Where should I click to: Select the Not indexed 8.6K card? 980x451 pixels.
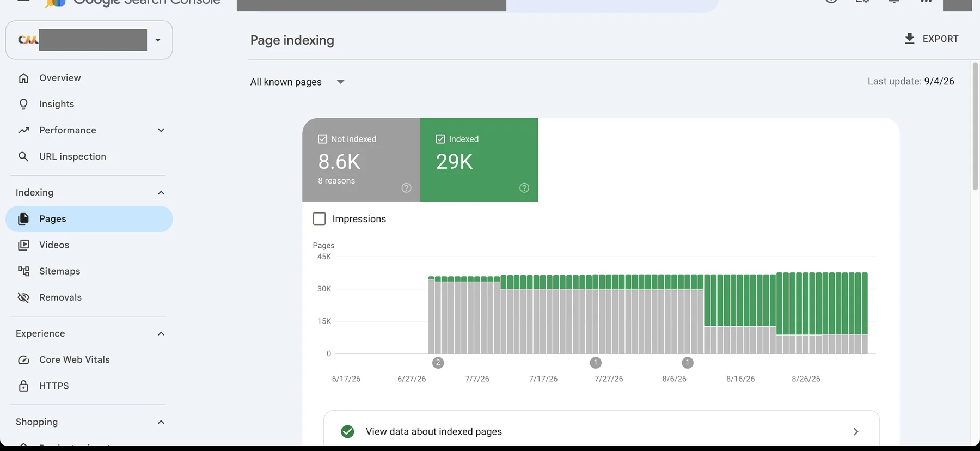coord(361,160)
